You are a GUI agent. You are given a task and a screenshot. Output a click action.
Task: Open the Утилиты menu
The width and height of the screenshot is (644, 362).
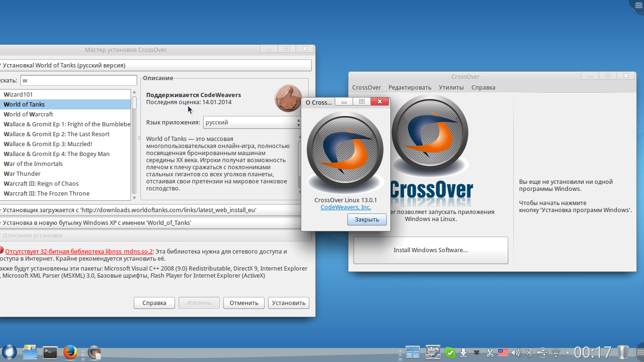pyautogui.click(x=451, y=87)
